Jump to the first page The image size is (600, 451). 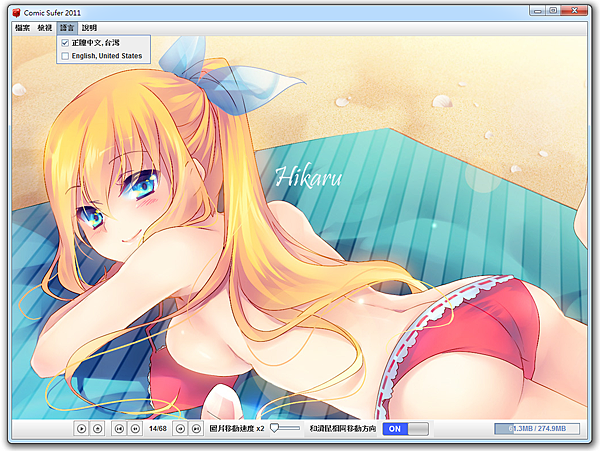pos(119,428)
